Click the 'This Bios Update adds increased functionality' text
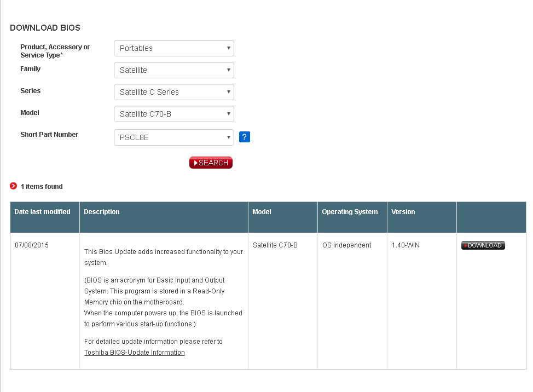Screen dimensions: 533x392 pyautogui.click(x=164, y=257)
